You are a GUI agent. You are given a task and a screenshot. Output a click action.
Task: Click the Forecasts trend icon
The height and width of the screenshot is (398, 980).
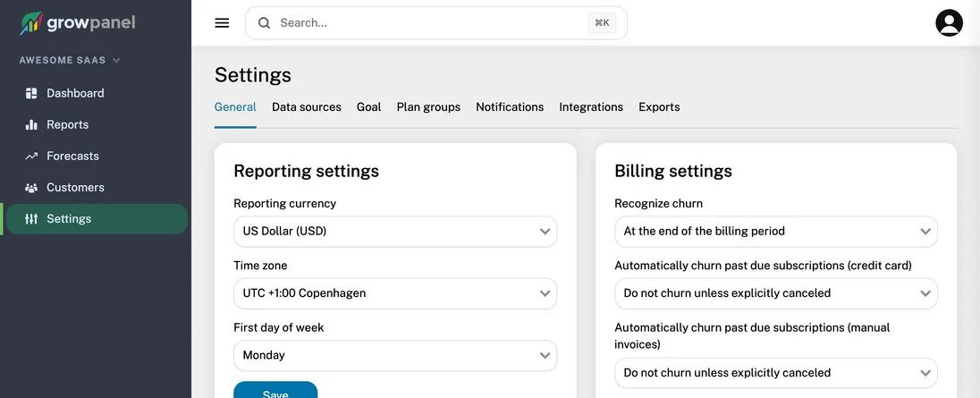click(31, 157)
